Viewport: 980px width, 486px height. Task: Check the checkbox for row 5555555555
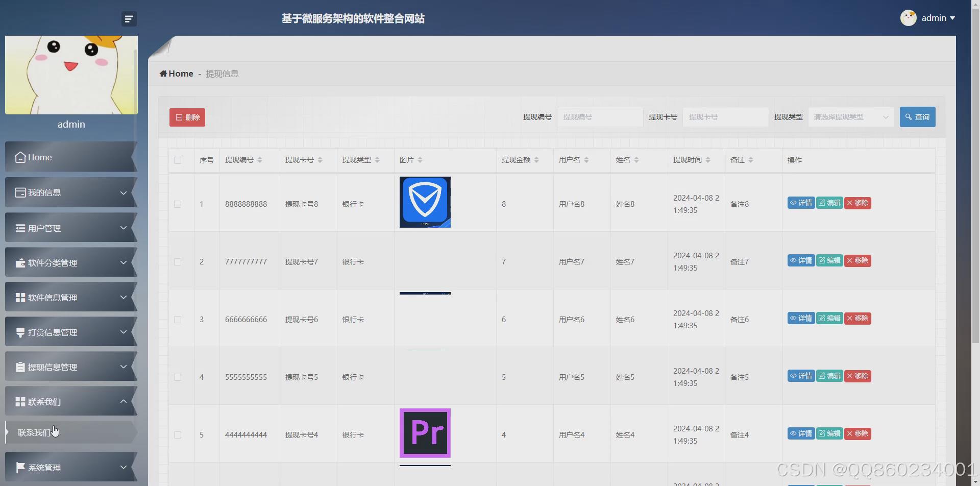(x=177, y=377)
